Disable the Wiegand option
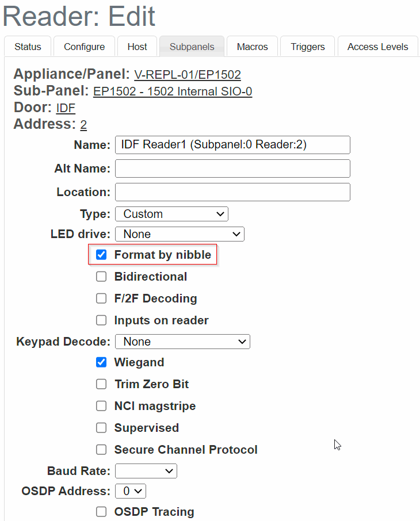This screenshot has width=420, height=521. click(x=101, y=362)
